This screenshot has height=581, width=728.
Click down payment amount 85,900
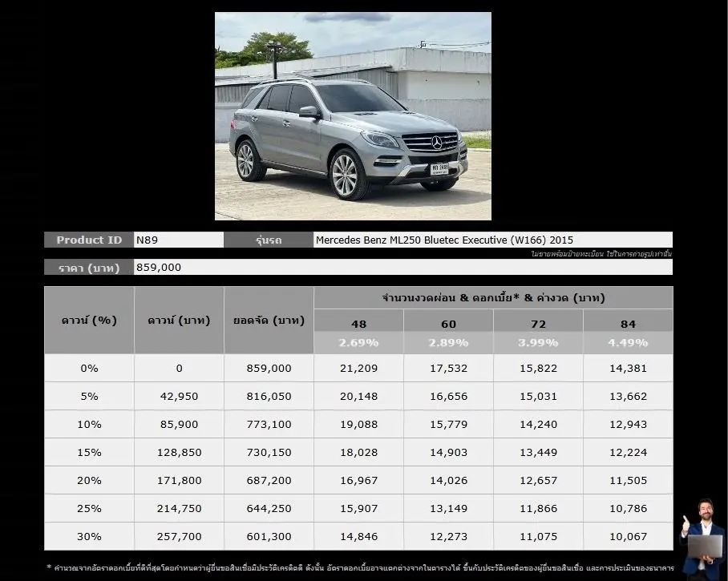(180, 424)
